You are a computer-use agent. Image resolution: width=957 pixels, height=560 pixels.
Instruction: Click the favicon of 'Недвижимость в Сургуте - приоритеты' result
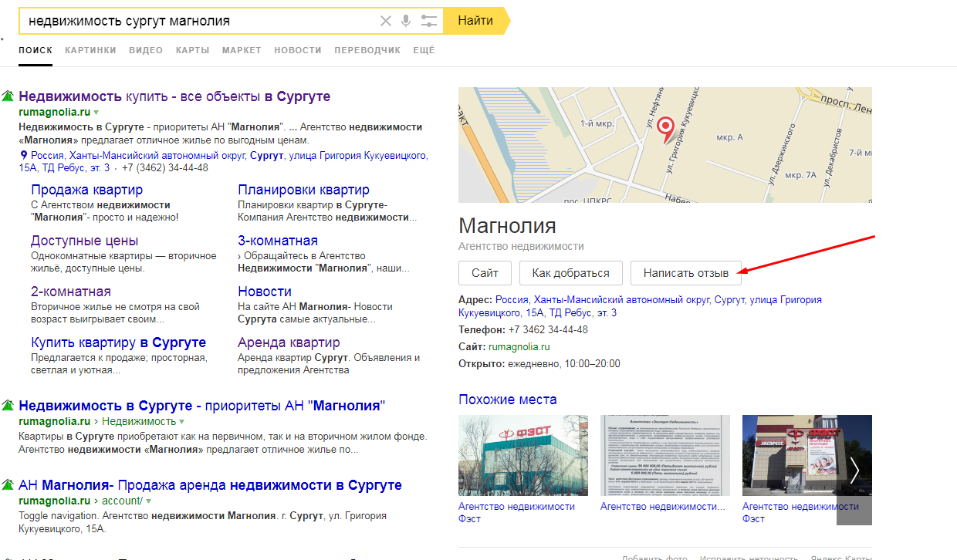[8, 406]
